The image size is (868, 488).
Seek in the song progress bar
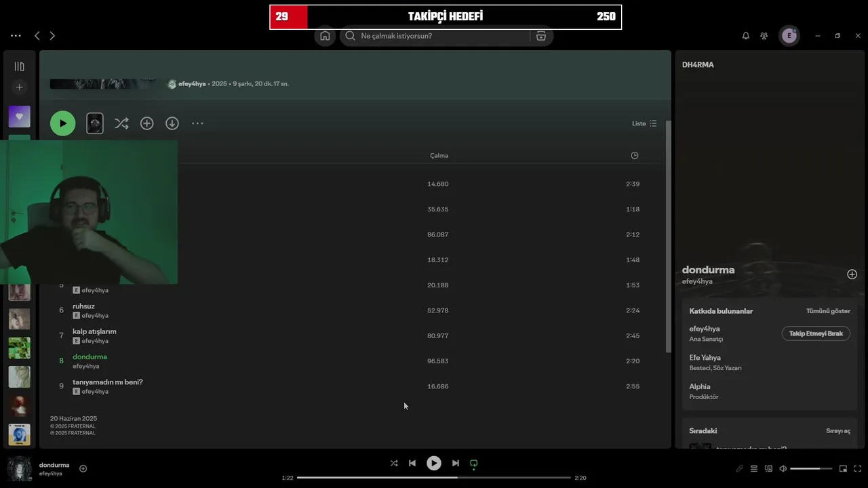click(x=434, y=478)
